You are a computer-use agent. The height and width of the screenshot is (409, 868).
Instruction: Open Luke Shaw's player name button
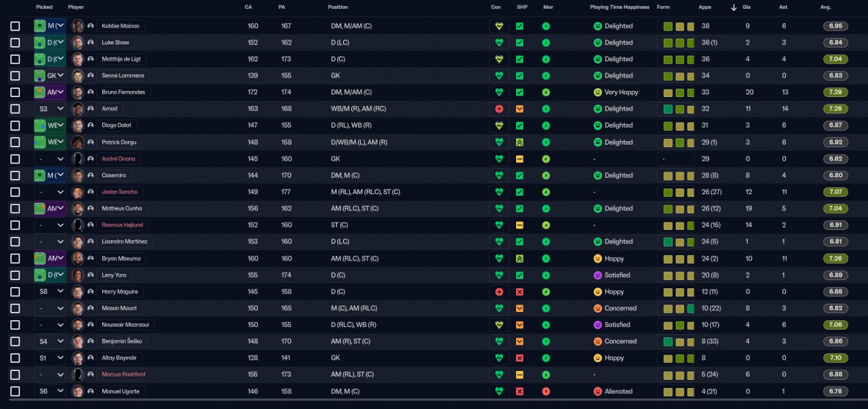point(115,43)
